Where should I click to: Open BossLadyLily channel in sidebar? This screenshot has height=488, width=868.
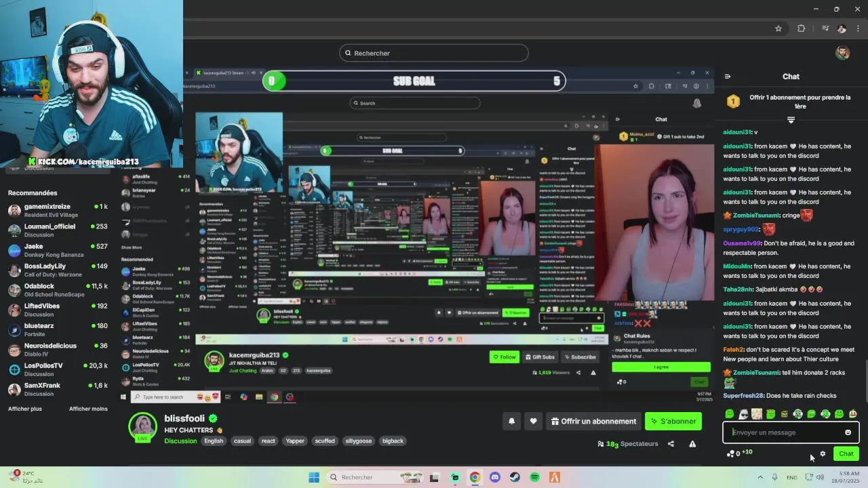[x=58, y=270]
